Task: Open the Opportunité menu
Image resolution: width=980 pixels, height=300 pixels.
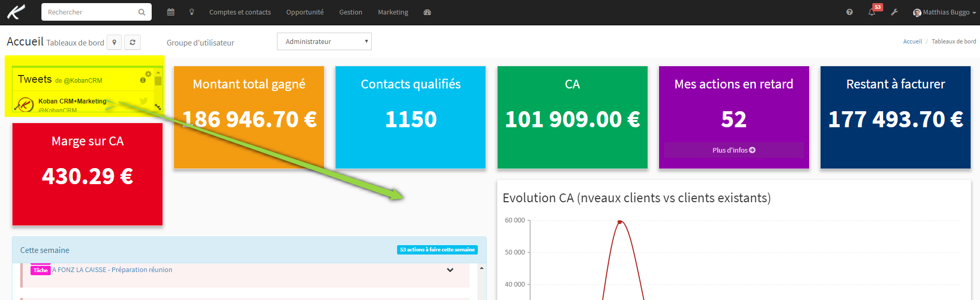Action: click(305, 12)
